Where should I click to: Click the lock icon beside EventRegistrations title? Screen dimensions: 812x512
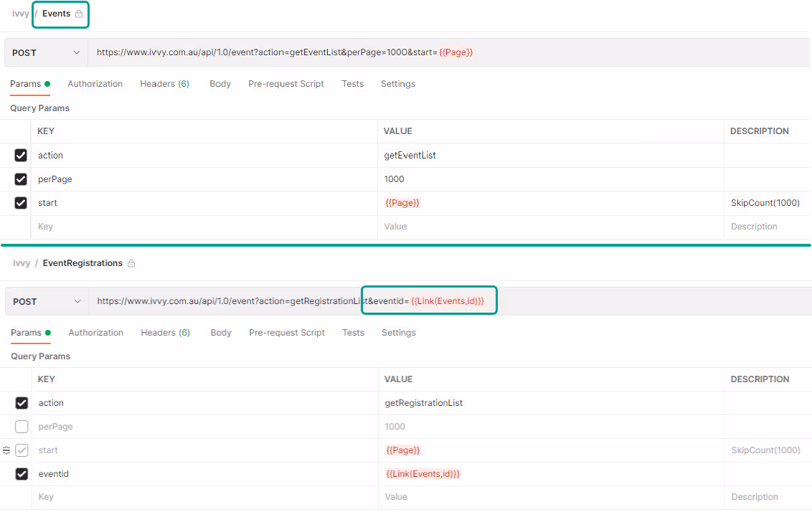click(x=131, y=263)
